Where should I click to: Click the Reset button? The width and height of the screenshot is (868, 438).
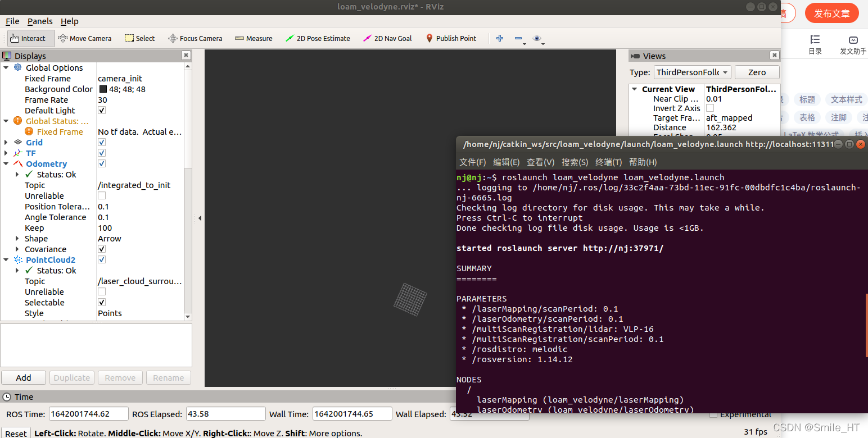point(16,433)
